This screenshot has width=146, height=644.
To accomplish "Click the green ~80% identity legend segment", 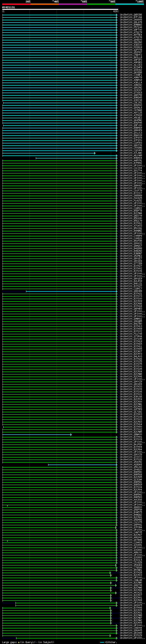I will coord(101,4).
